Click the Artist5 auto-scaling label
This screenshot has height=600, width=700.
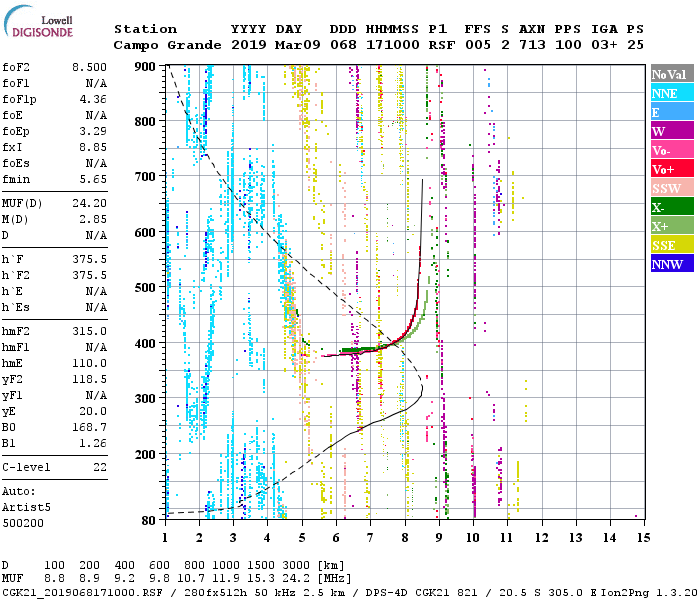click(26, 508)
